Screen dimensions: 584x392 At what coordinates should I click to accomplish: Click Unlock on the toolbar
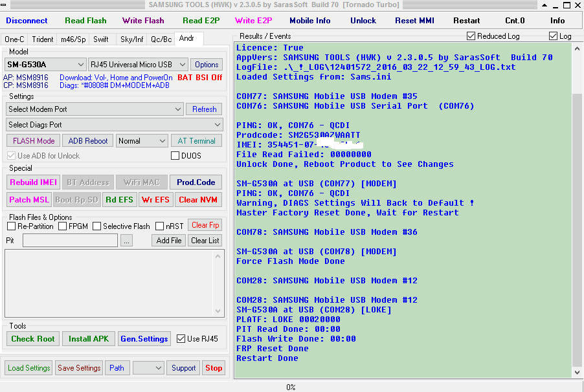363,20
